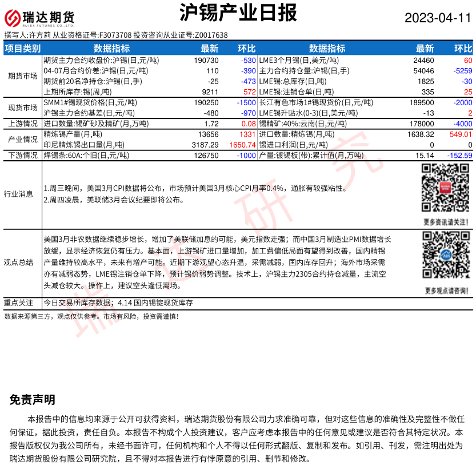This screenshot has width=476, height=465.
Task: Click the 上游情况 row label
Action: pos(23,124)
